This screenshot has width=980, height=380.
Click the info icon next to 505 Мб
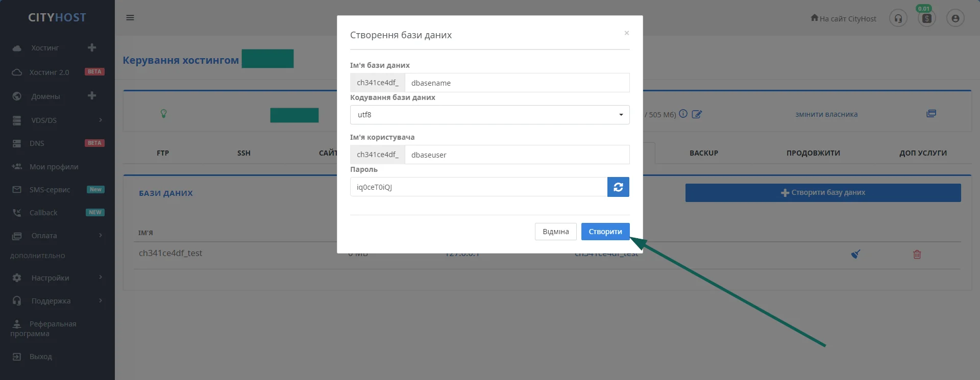683,114
